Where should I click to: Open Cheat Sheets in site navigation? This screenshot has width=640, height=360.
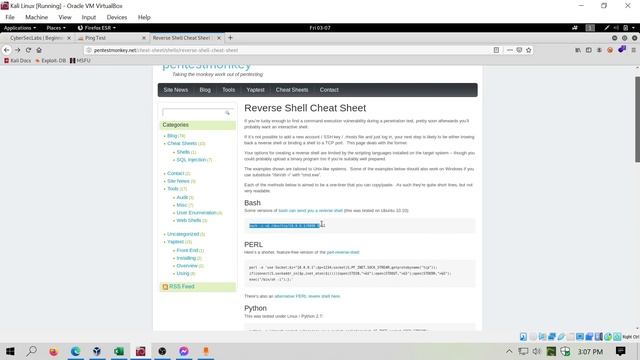coord(292,90)
